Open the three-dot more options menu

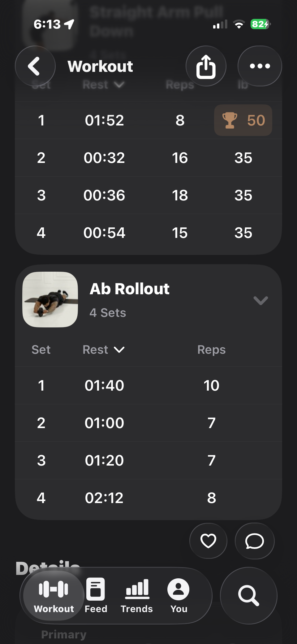pyautogui.click(x=260, y=66)
